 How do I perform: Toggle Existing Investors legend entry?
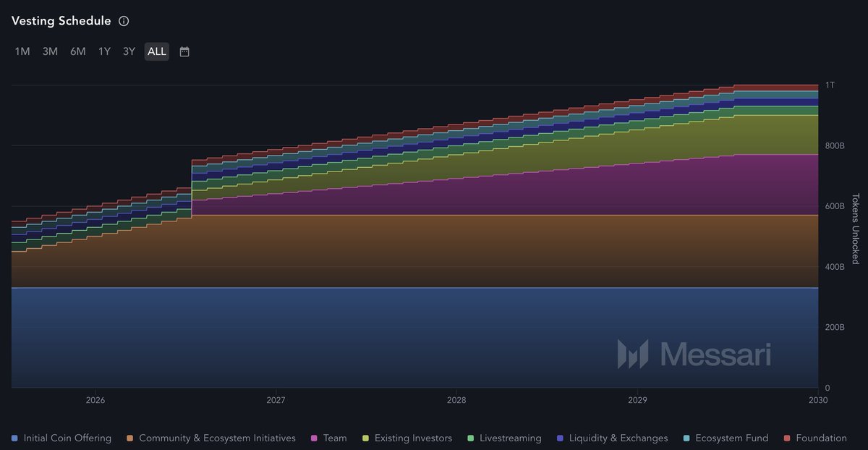coord(407,438)
